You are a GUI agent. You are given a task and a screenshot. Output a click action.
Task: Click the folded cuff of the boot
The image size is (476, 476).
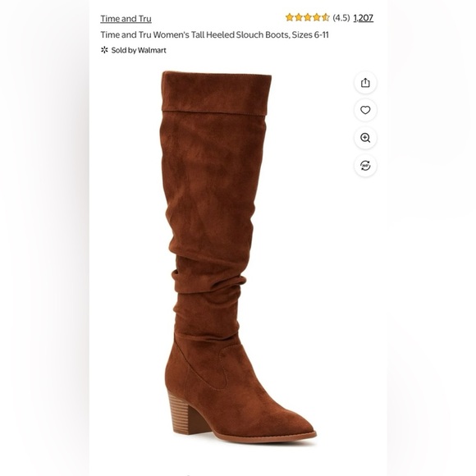click(x=217, y=94)
